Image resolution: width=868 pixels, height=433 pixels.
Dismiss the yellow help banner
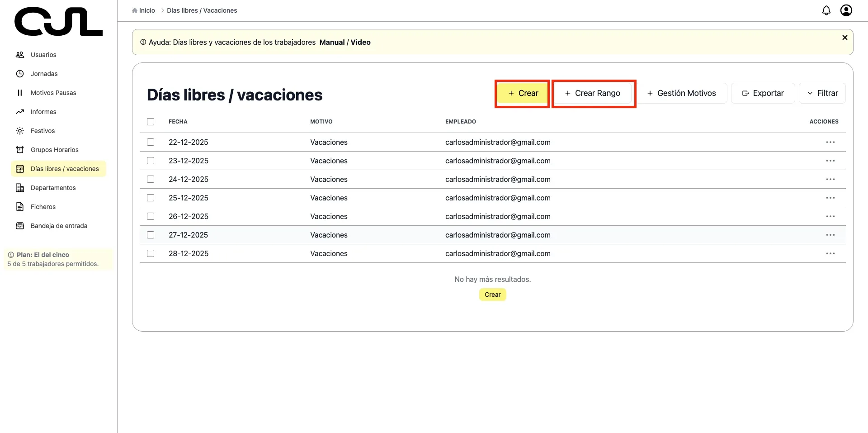844,38
